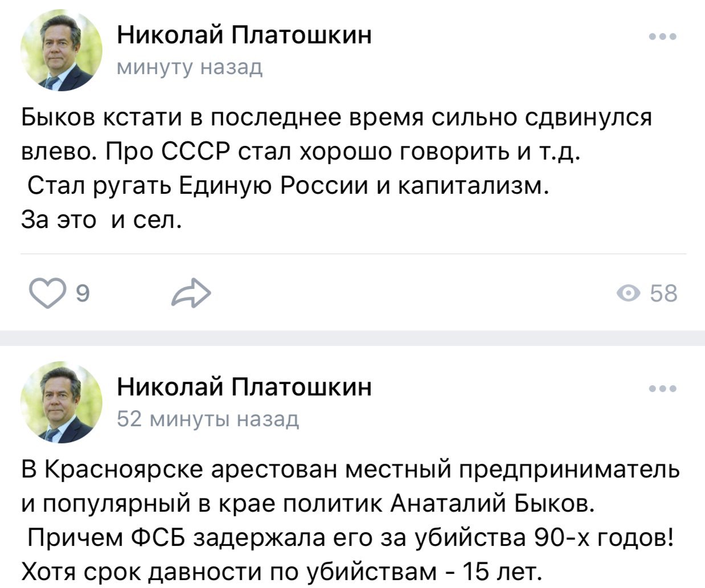
Task: Click the like count 9
Action: (82, 294)
